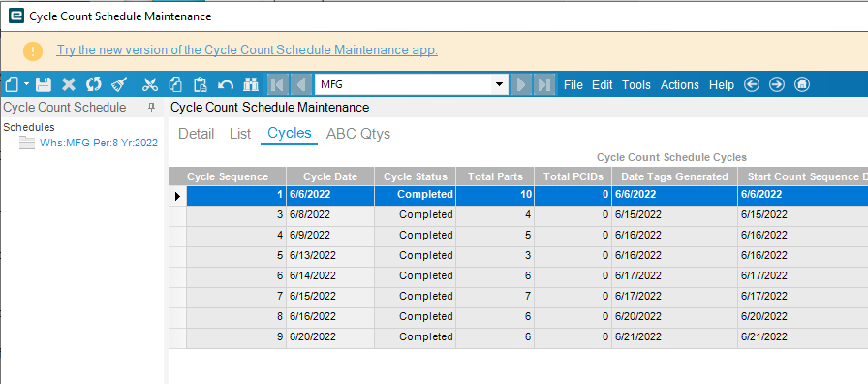Select the Cycles tab
This screenshot has height=384, width=868.
[289, 133]
